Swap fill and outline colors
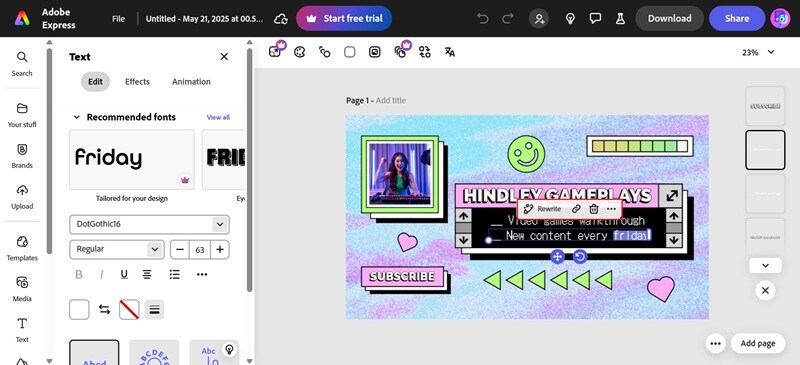Screen dimensions: 800x365 coord(105,309)
